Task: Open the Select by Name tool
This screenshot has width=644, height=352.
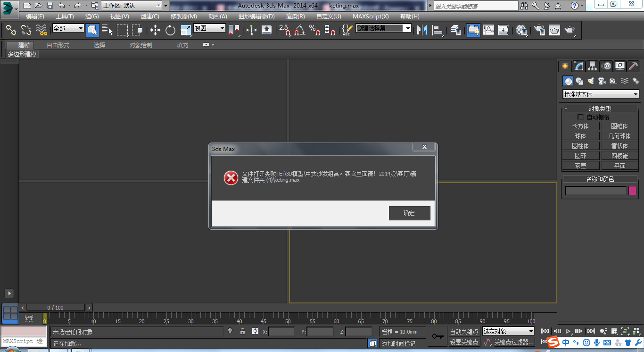Action: click(107, 30)
